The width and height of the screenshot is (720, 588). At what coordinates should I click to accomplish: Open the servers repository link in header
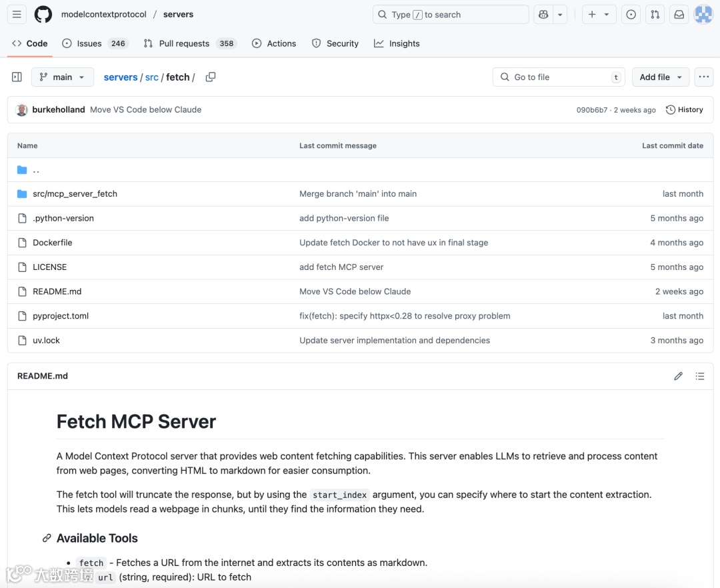coord(178,14)
